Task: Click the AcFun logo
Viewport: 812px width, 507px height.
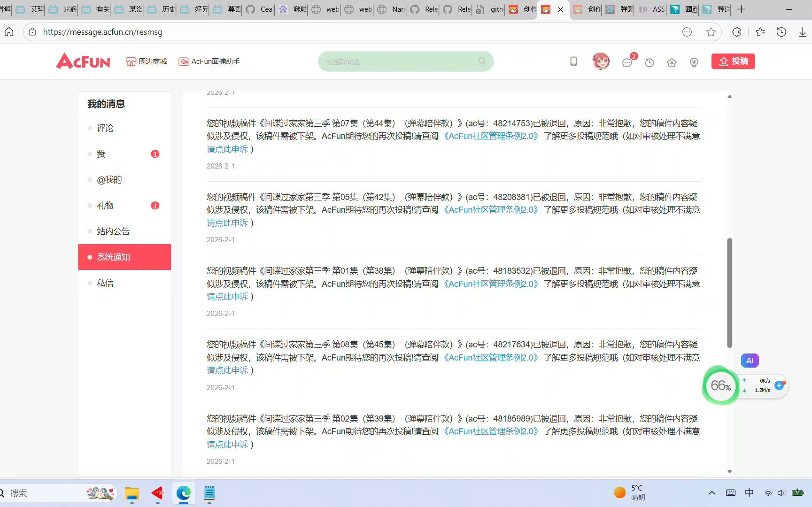Action: (83, 61)
